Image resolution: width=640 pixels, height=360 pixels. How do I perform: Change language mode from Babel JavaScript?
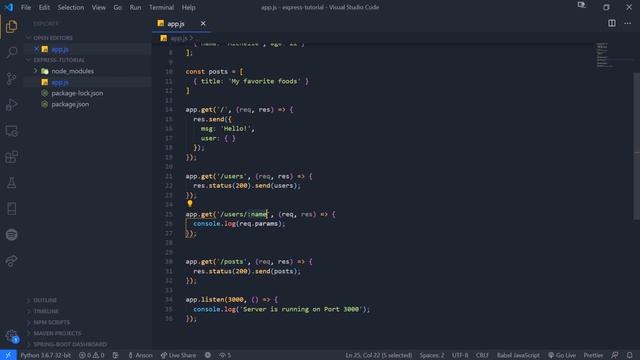[518, 355]
